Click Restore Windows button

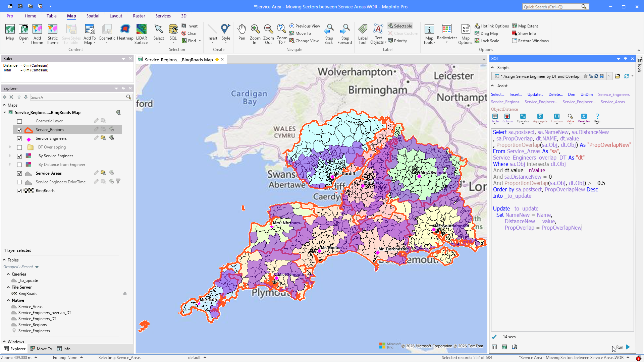[530, 41]
